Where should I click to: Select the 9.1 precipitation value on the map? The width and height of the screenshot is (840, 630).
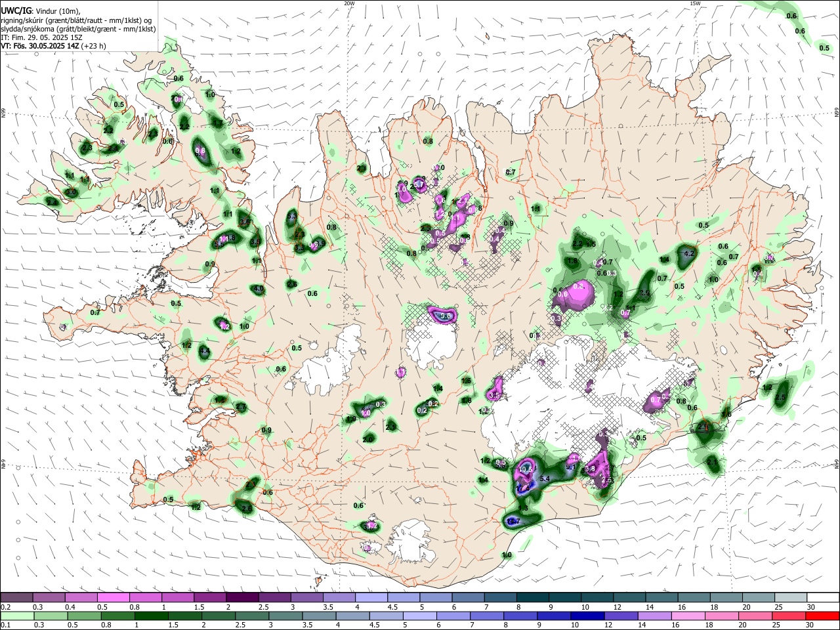point(570,467)
